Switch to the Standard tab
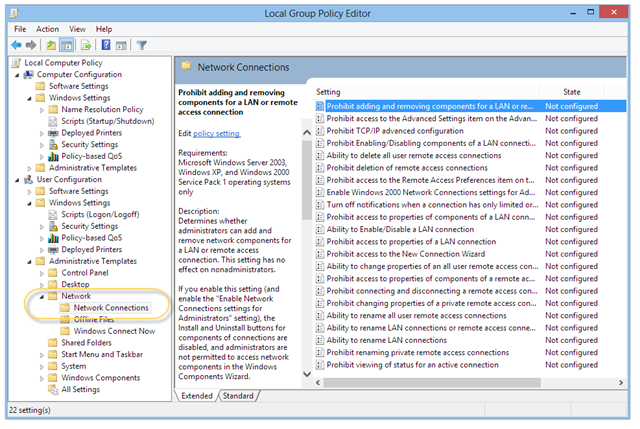The width and height of the screenshot is (640, 429). tap(238, 396)
